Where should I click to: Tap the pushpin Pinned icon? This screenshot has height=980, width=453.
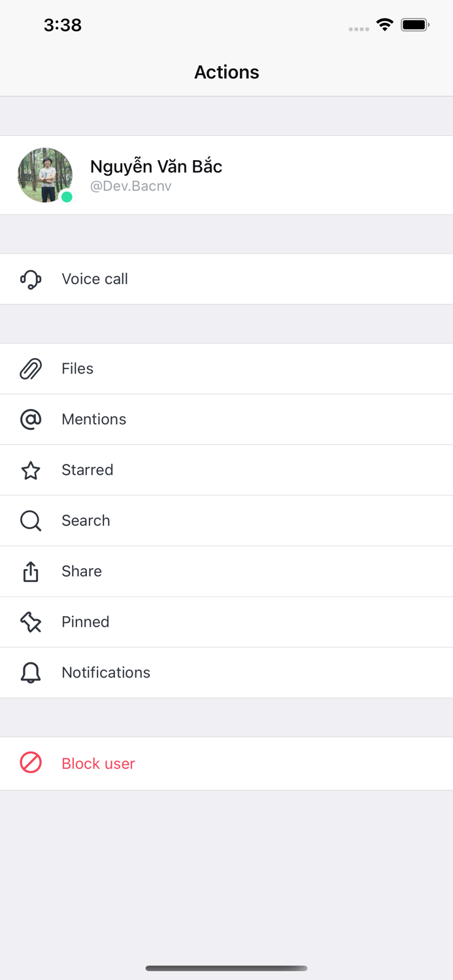31,622
